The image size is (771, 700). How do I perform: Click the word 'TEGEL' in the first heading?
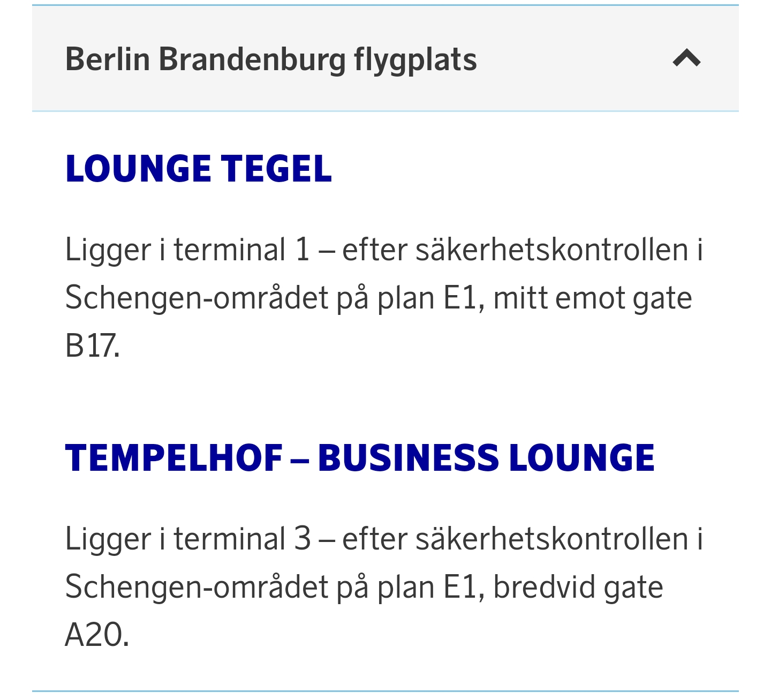[276, 169]
